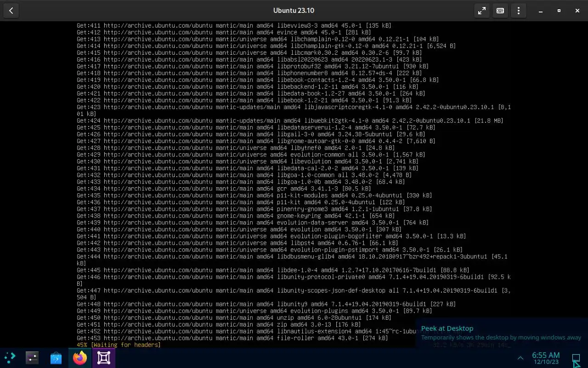Click the Peek at Desktop corner button
The image size is (588, 368).
(576, 358)
